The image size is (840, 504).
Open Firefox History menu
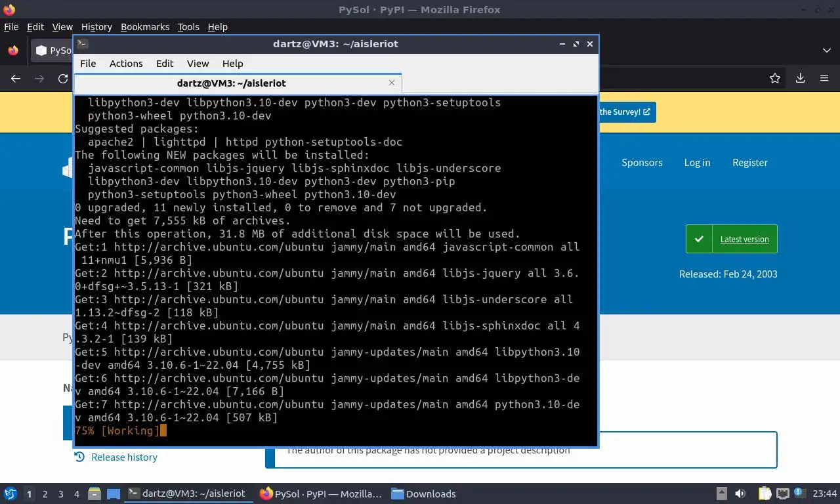tap(96, 27)
